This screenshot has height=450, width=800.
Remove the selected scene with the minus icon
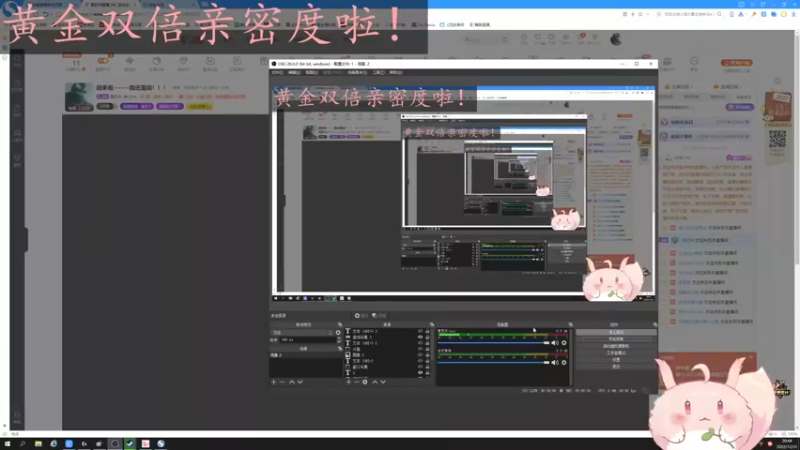tap(282, 382)
